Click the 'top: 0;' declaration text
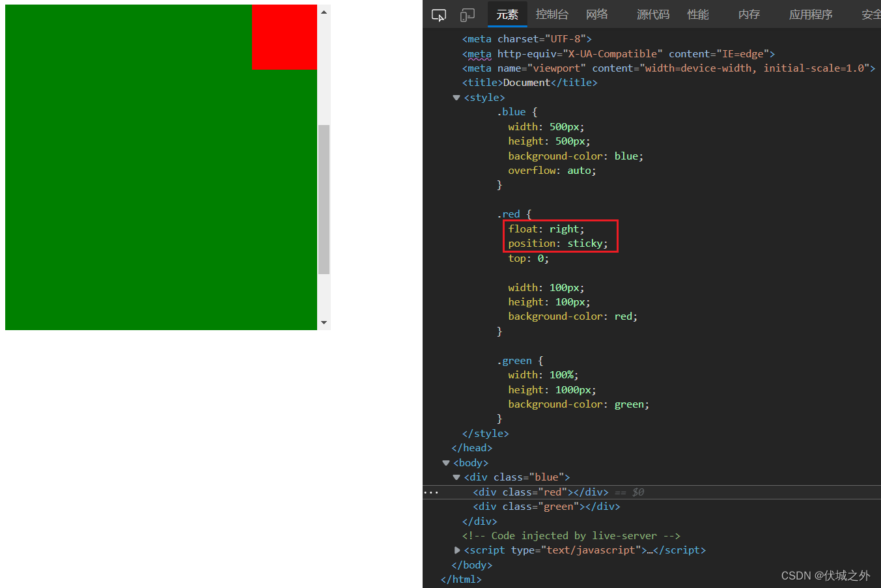 529,259
